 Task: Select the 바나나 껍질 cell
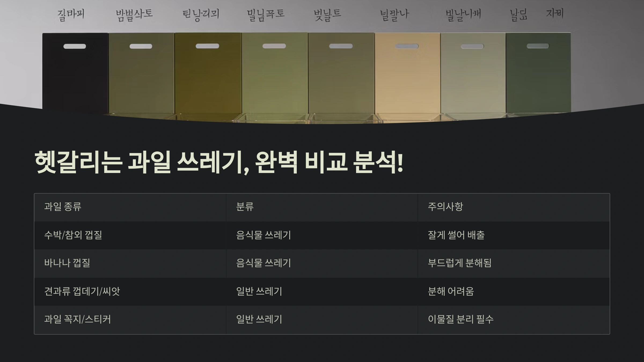[67, 263]
